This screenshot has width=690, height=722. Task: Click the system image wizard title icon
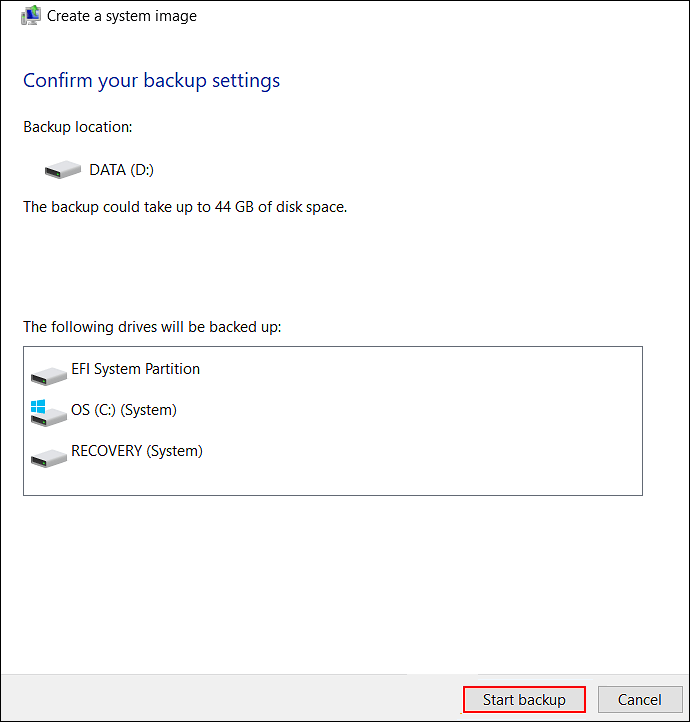point(30,15)
